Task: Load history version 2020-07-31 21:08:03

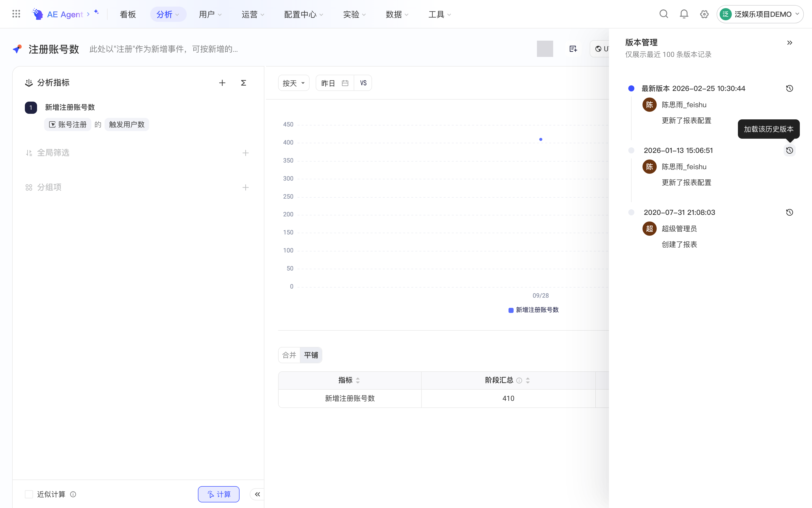Action: pyautogui.click(x=789, y=212)
